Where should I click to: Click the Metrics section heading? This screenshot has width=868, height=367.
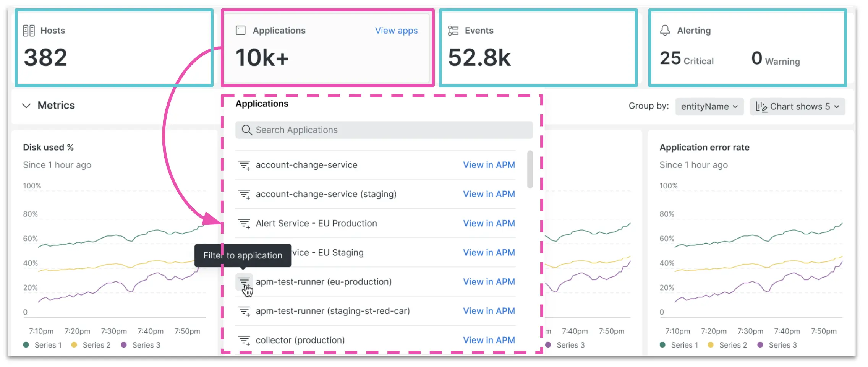pos(56,106)
